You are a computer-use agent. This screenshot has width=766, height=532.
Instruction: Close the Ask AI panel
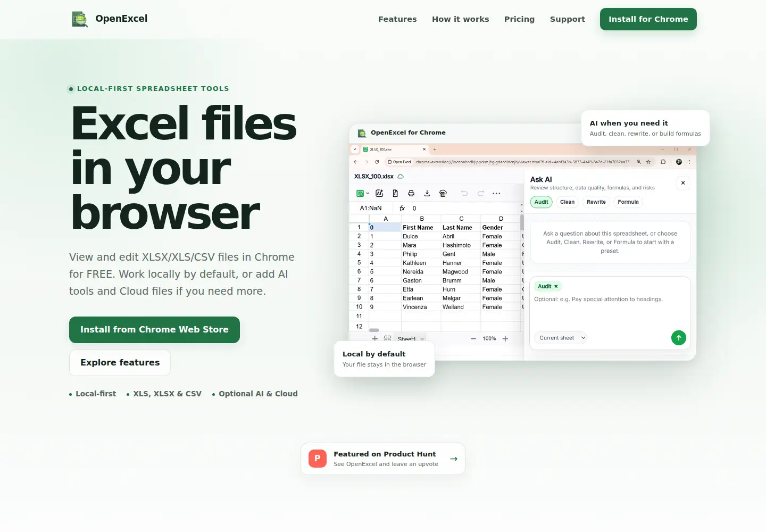click(683, 183)
